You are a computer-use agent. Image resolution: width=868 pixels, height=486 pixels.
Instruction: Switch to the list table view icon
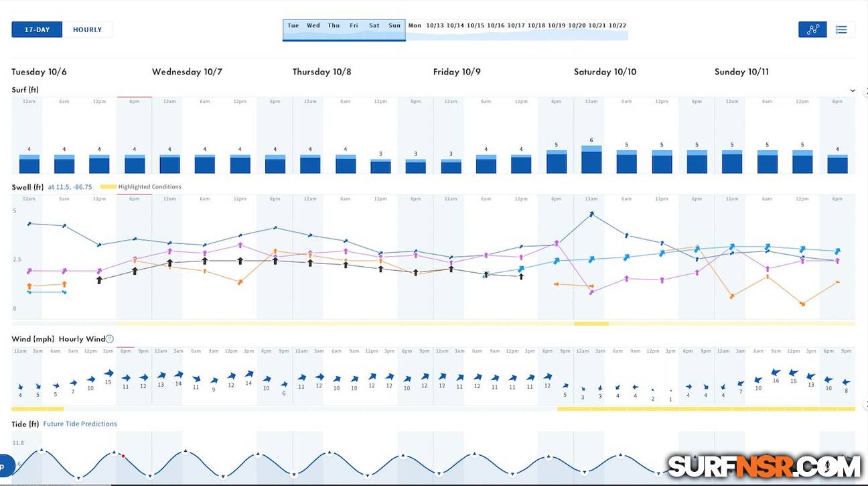click(x=841, y=29)
